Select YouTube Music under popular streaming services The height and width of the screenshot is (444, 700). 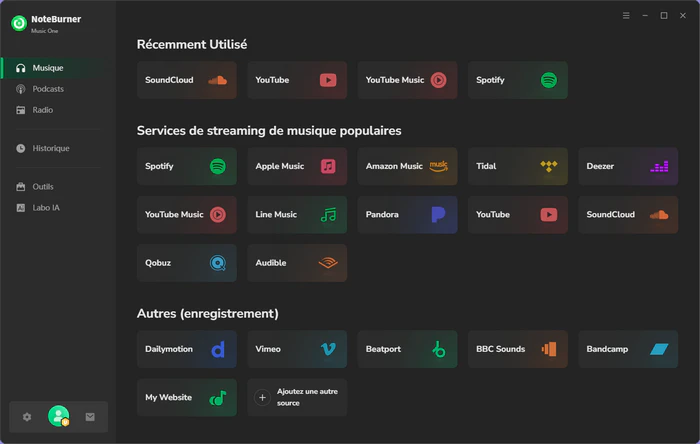(x=187, y=215)
